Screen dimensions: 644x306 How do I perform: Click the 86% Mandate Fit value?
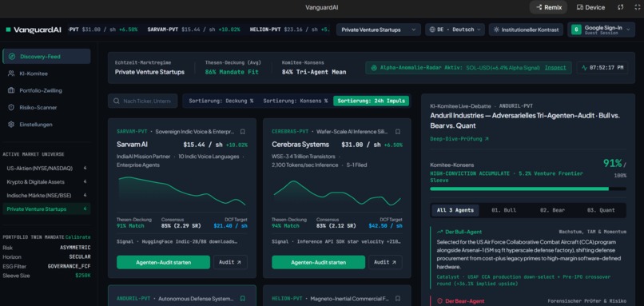coord(232,72)
